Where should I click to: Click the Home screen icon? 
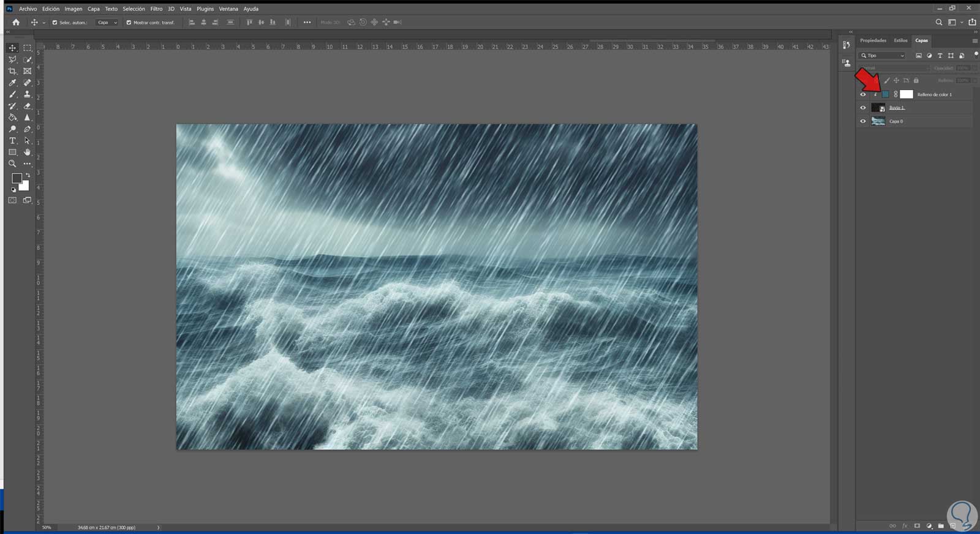tap(16, 23)
